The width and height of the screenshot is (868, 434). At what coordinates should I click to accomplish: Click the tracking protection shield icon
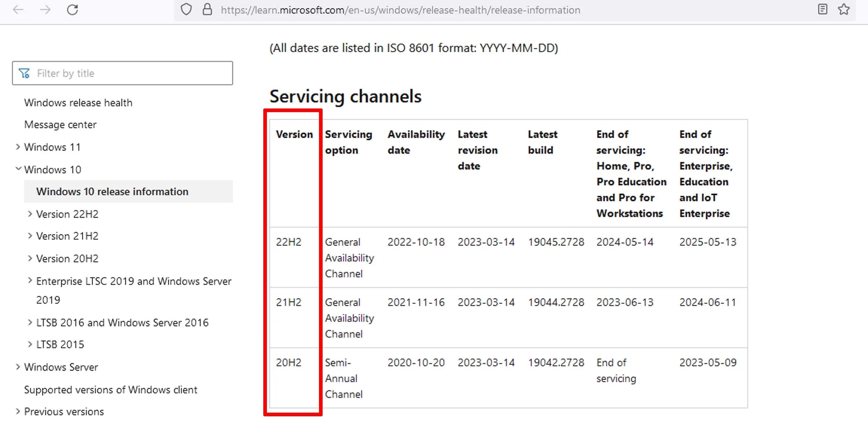pyautogui.click(x=186, y=10)
